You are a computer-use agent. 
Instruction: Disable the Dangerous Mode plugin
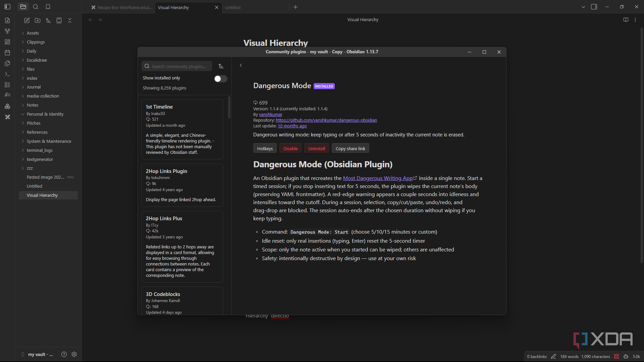(290, 148)
